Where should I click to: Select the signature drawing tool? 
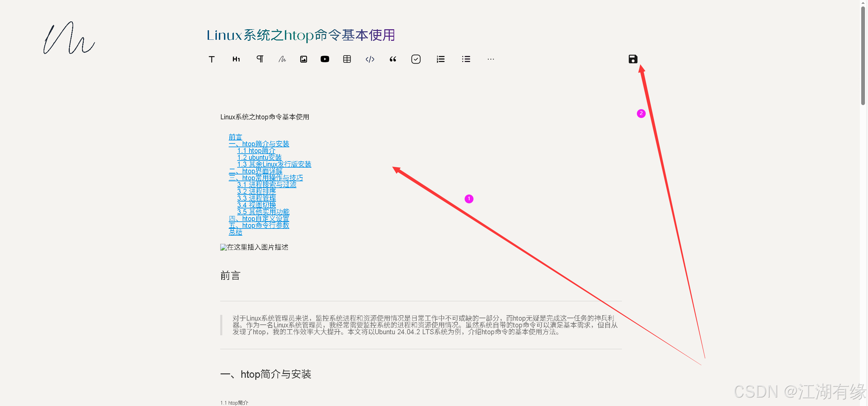(282, 59)
